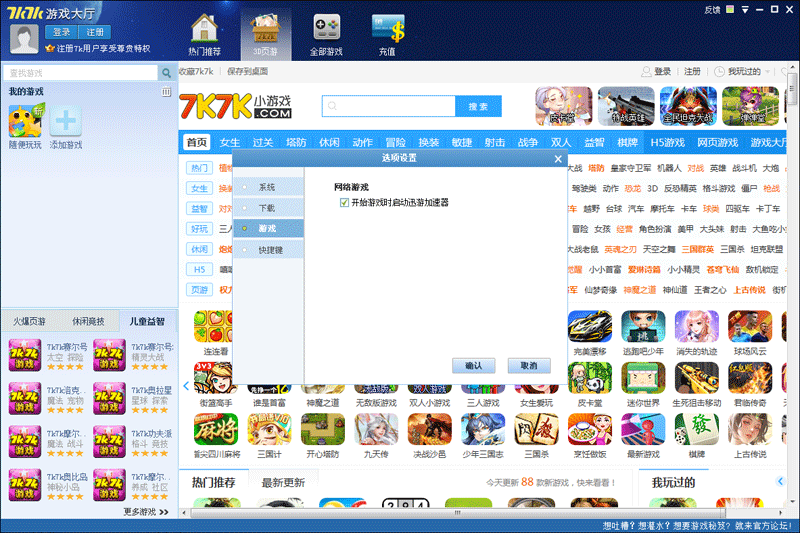Click the 查找游戏 search input field
The height and width of the screenshot is (533, 800).
point(81,73)
